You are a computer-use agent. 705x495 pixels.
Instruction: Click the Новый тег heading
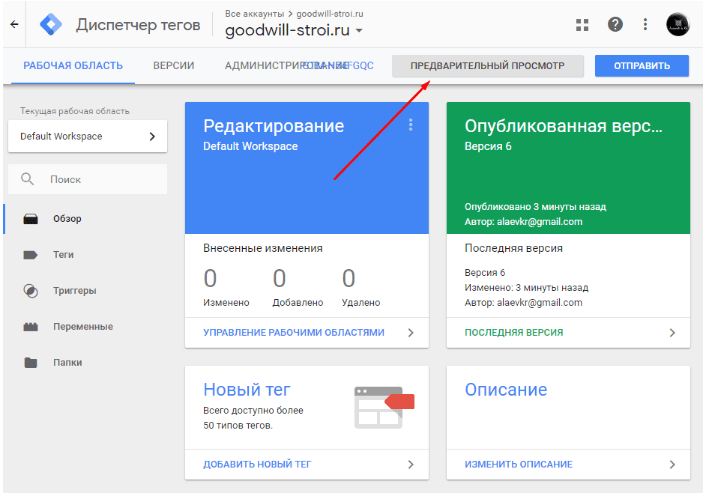tap(247, 390)
